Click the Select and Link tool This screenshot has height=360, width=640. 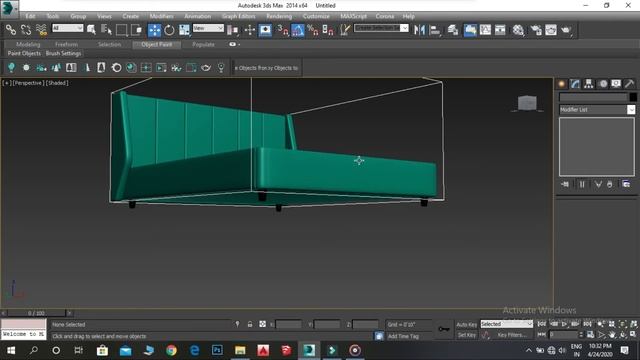tap(11, 30)
